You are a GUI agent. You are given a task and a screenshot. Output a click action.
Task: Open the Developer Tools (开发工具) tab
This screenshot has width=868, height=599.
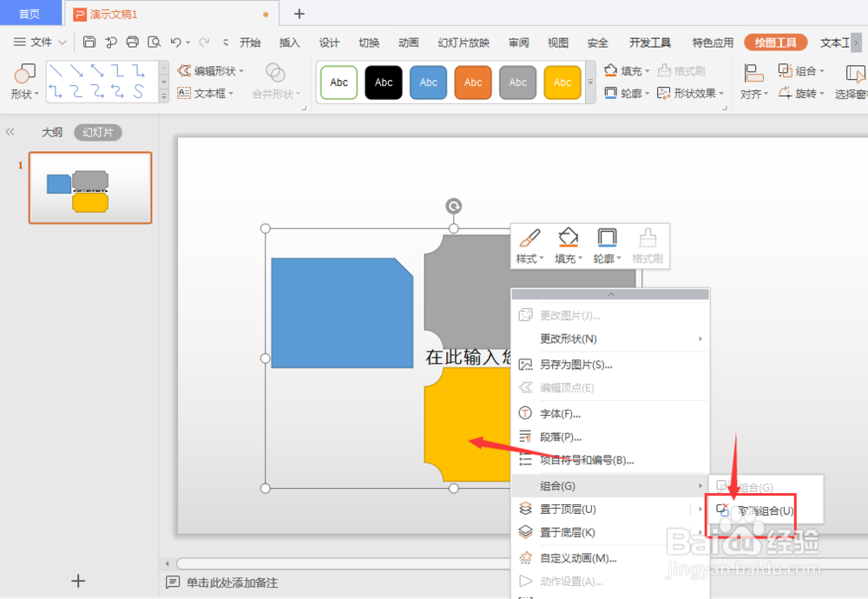[650, 43]
